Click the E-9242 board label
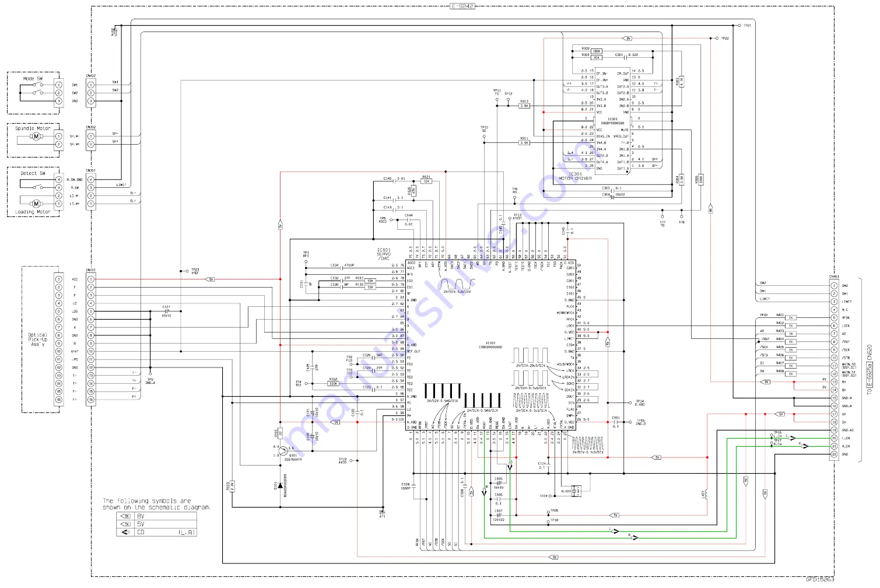This screenshot has width=880, height=588. [x=462, y=6]
